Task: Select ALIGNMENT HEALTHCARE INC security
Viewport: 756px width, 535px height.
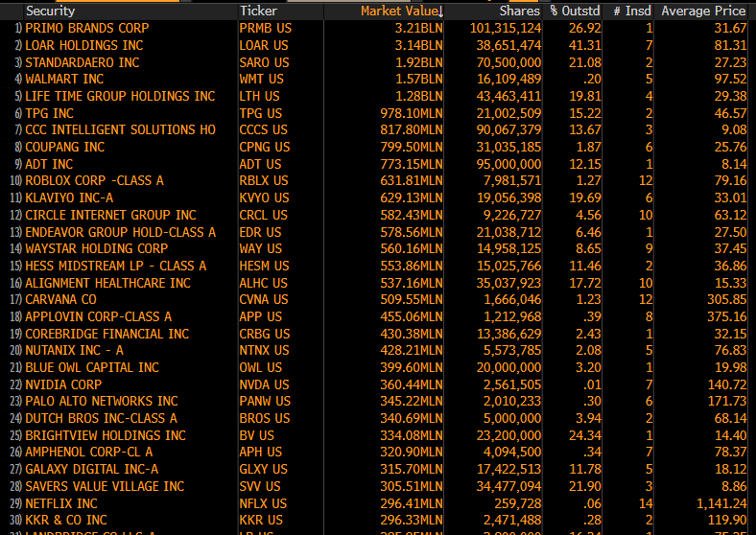Action: click(107, 283)
